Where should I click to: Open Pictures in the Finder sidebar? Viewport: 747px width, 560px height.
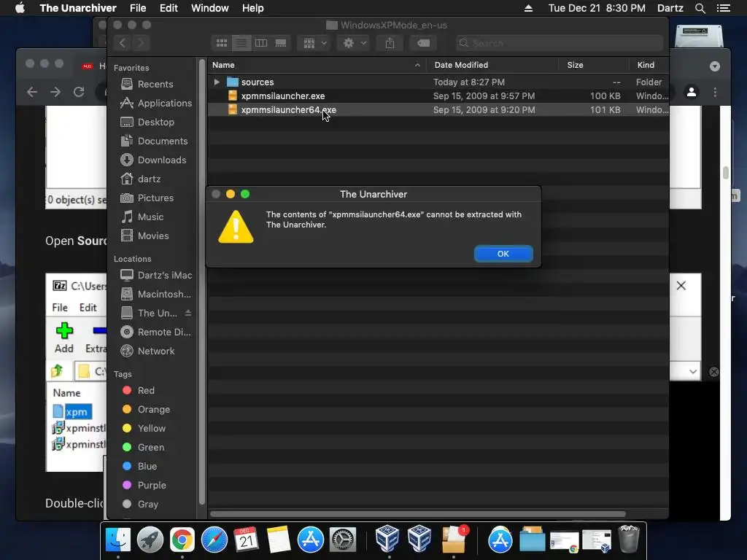147,198
